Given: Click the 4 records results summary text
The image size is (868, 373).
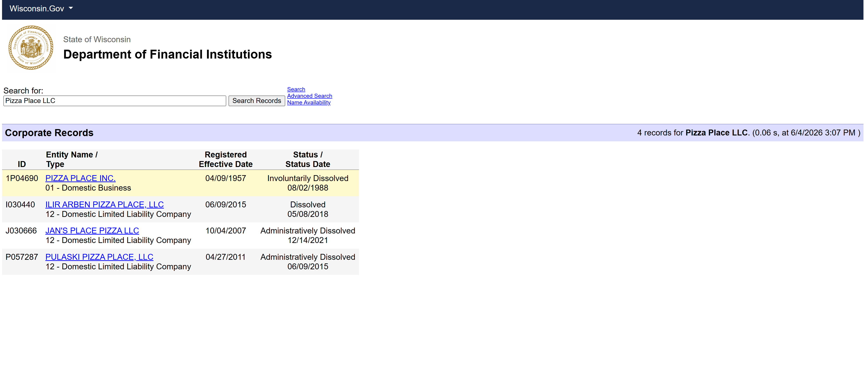Looking at the screenshot, I should coord(749,133).
